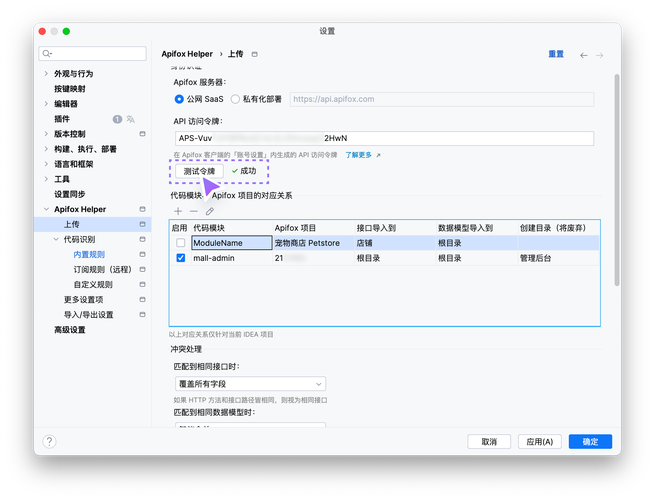Expand the 工具 section

(46, 179)
